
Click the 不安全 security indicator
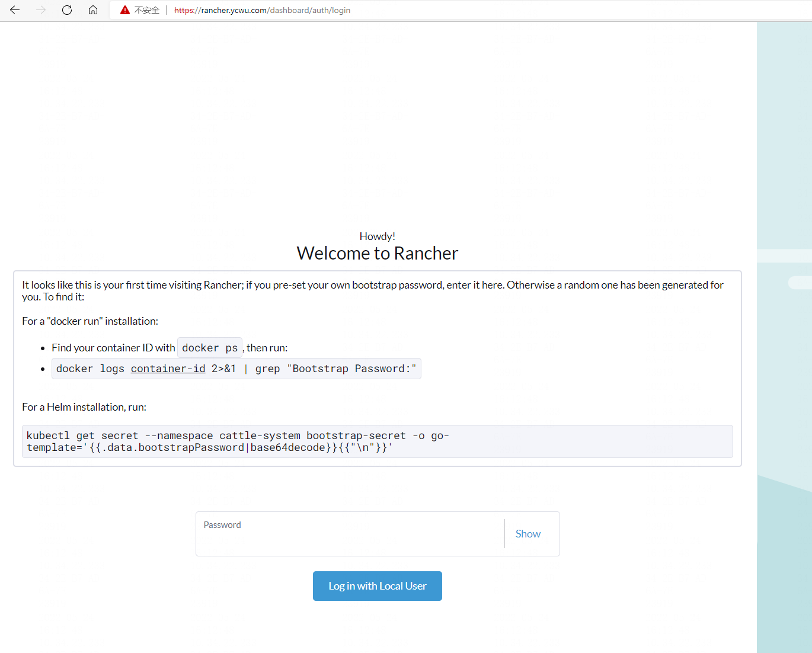point(146,10)
